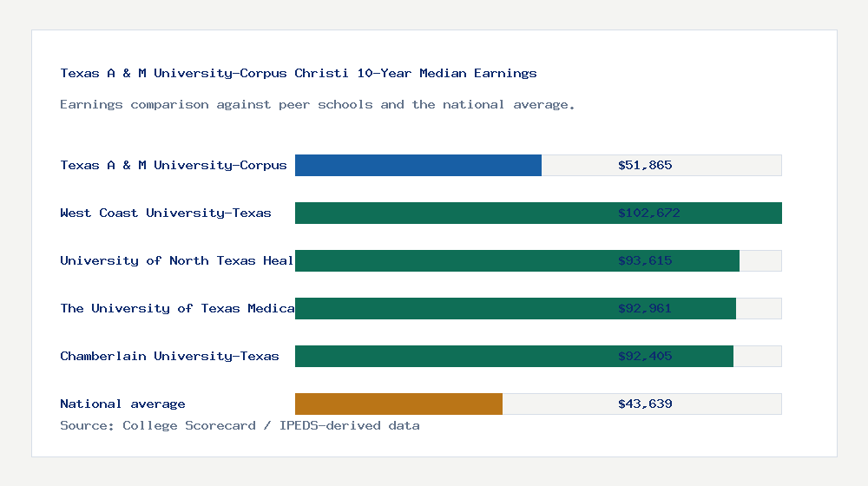This screenshot has width=868, height=486.
Task: Click the $51,865 value label
Action: pyautogui.click(x=645, y=165)
